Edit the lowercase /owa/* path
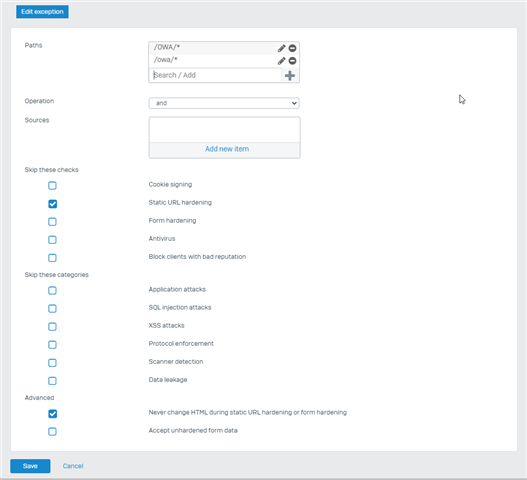The width and height of the screenshot is (527, 480). tap(281, 61)
